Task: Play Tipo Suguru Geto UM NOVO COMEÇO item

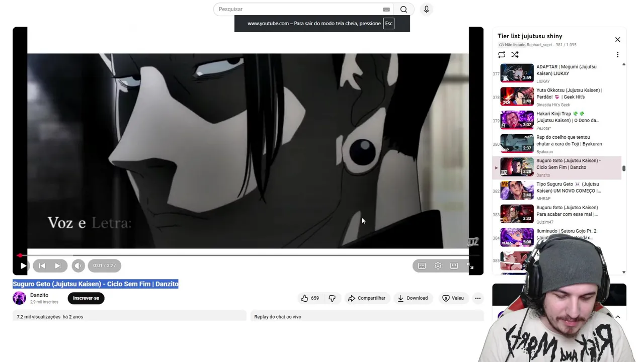Action: pyautogui.click(x=556, y=191)
